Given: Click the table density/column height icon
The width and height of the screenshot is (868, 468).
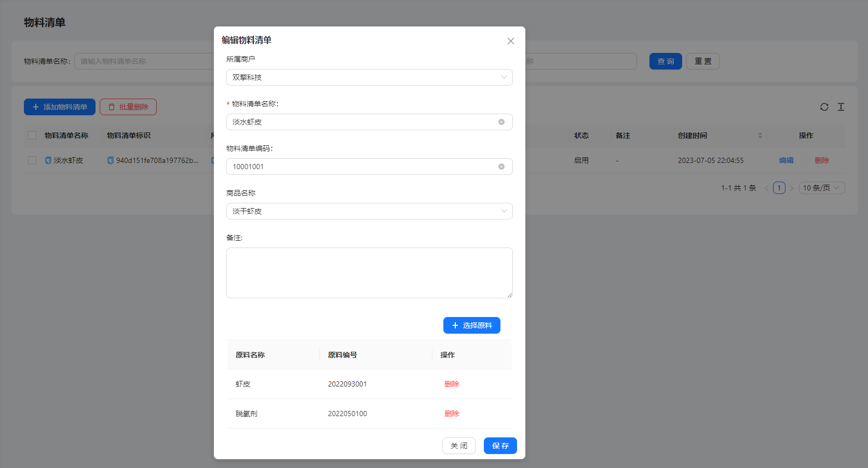Looking at the screenshot, I should click(x=841, y=107).
